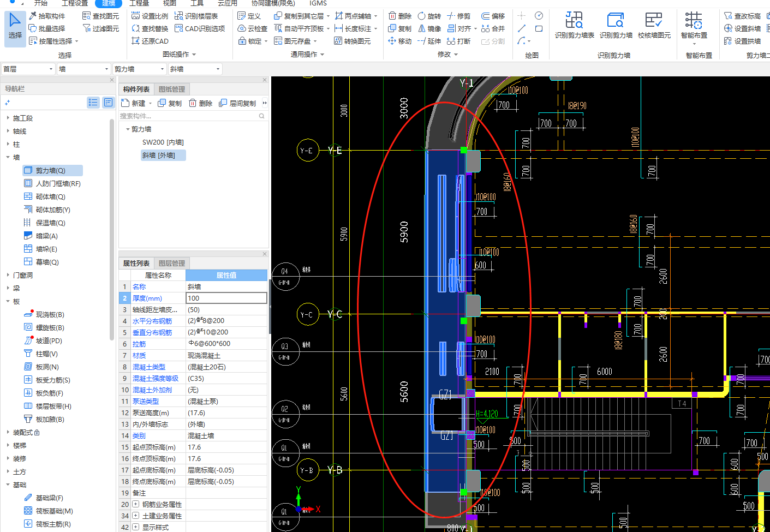
Task: Select SW200 [内墙] component
Action: 163,142
